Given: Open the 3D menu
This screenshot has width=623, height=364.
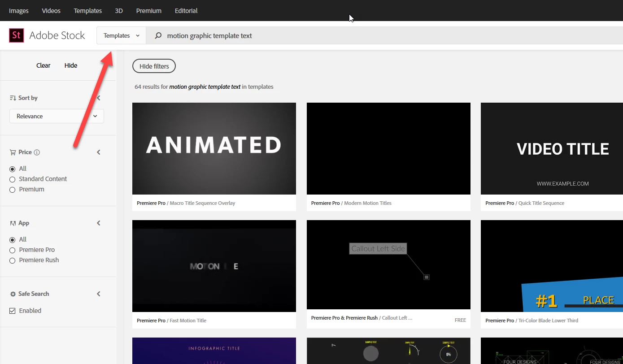Looking at the screenshot, I should pos(119,11).
